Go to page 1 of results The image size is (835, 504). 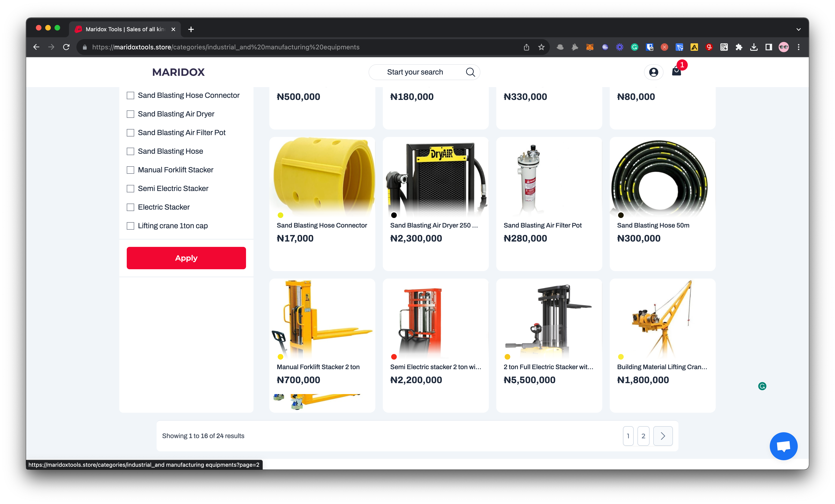[628, 436]
